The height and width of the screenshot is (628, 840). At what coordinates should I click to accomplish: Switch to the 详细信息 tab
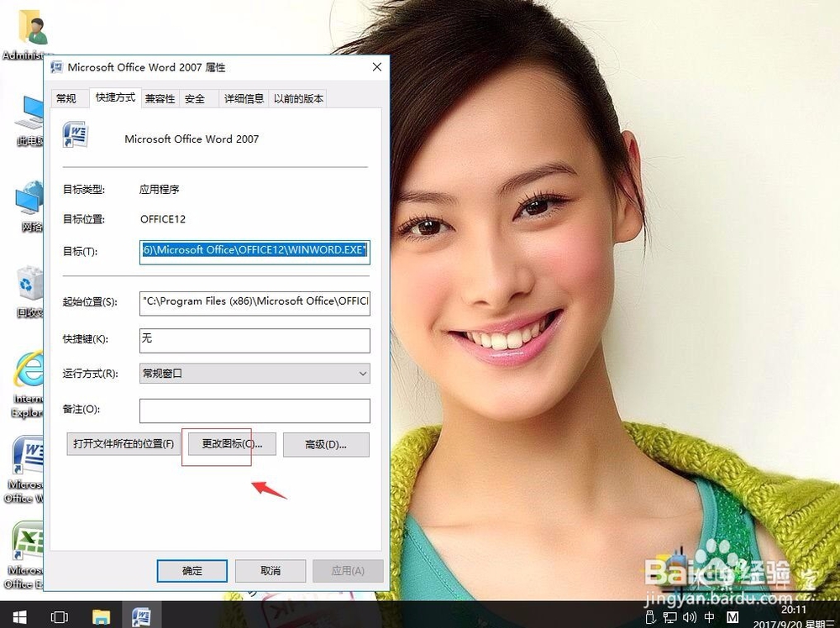[x=243, y=98]
